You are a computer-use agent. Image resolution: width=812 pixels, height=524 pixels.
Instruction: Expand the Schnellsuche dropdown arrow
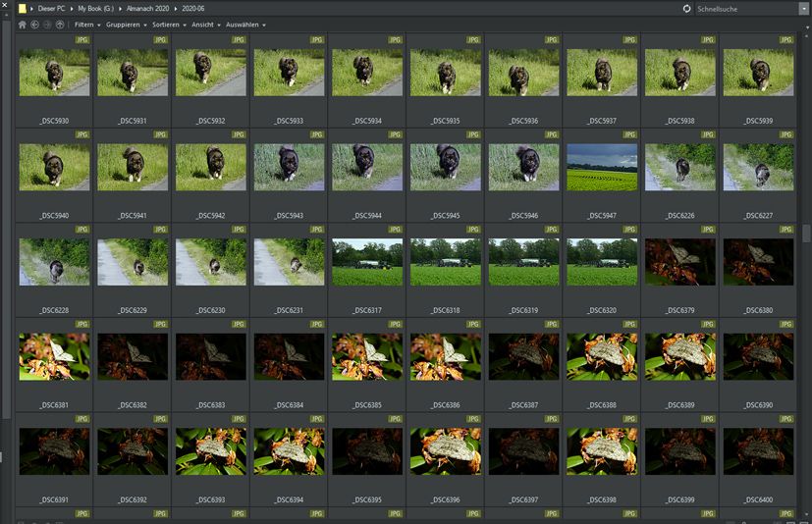coord(803,8)
